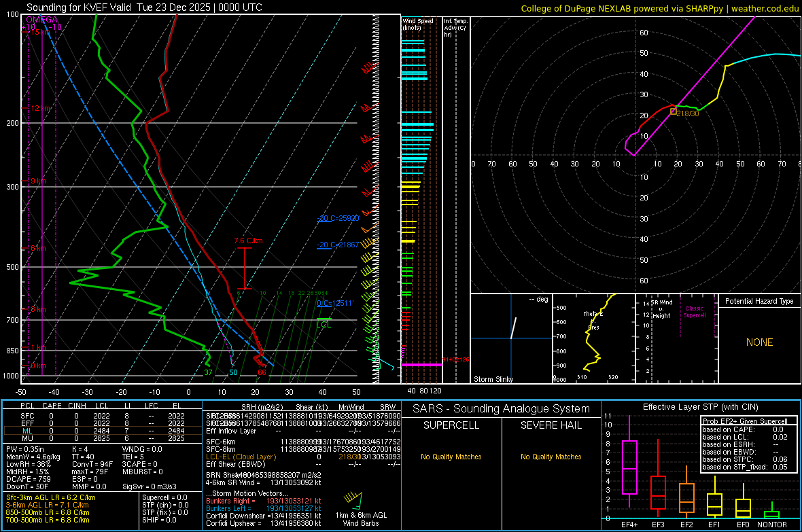Select the 6 km height label
Screen dimensions: 802x532
38,248
